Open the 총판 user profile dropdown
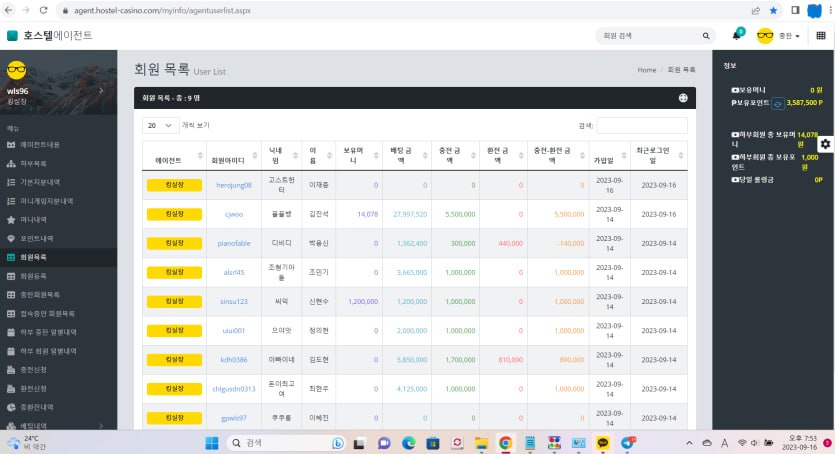This screenshot has height=454, width=835. coord(780,35)
